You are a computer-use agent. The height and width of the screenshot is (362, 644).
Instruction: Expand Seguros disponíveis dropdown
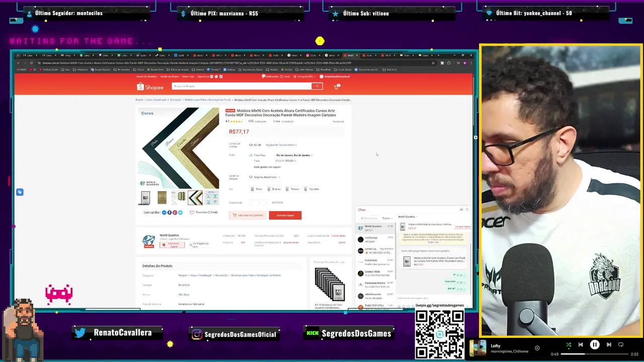pyautogui.click(x=265, y=177)
